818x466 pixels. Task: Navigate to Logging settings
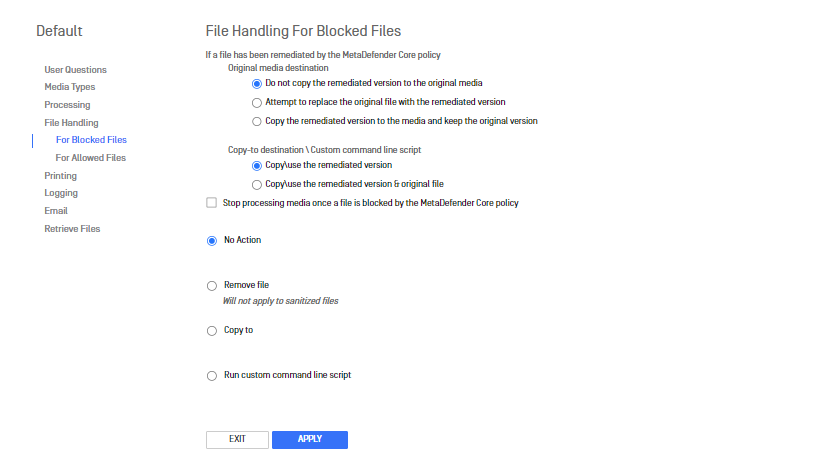pyautogui.click(x=61, y=193)
